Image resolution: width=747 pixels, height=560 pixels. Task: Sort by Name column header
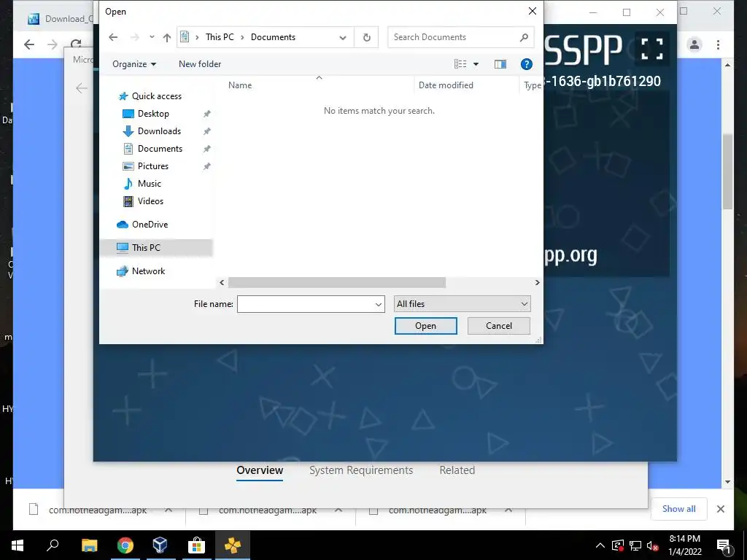tap(240, 85)
